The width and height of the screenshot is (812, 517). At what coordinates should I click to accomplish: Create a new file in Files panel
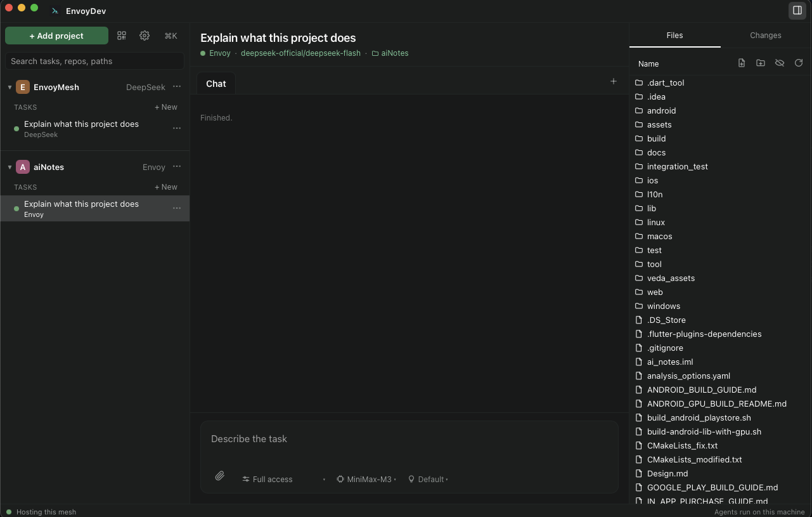pos(742,63)
